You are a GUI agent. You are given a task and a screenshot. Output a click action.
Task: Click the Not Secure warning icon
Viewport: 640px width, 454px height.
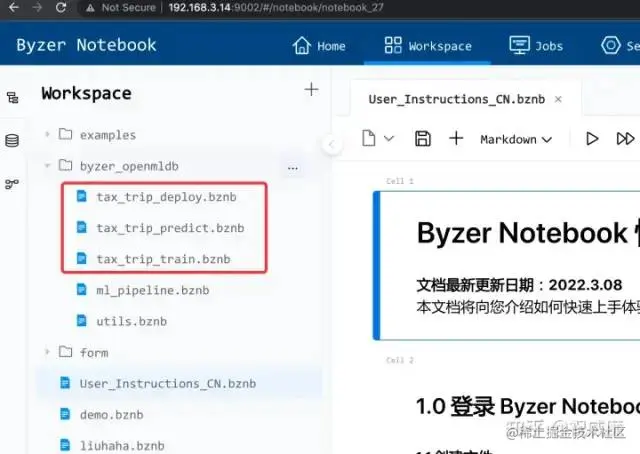coord(90,8)
